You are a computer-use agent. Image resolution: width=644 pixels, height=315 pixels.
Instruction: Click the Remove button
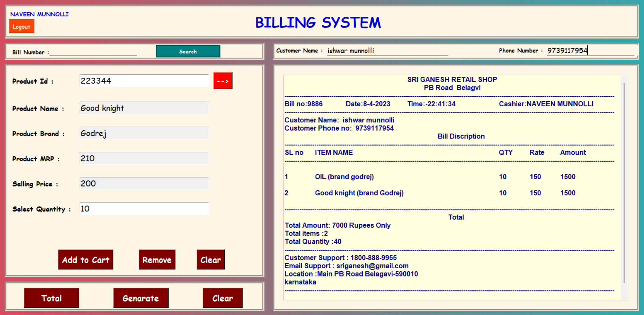157,260
